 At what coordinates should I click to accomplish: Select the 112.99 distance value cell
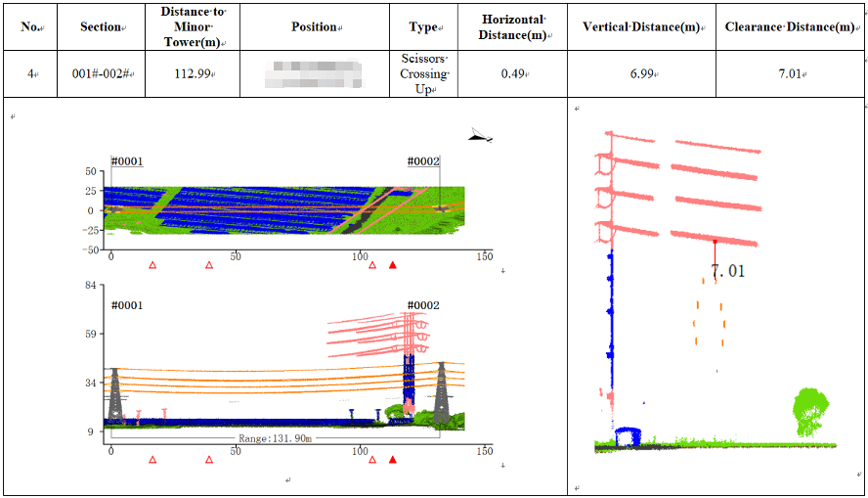[193, 73]
